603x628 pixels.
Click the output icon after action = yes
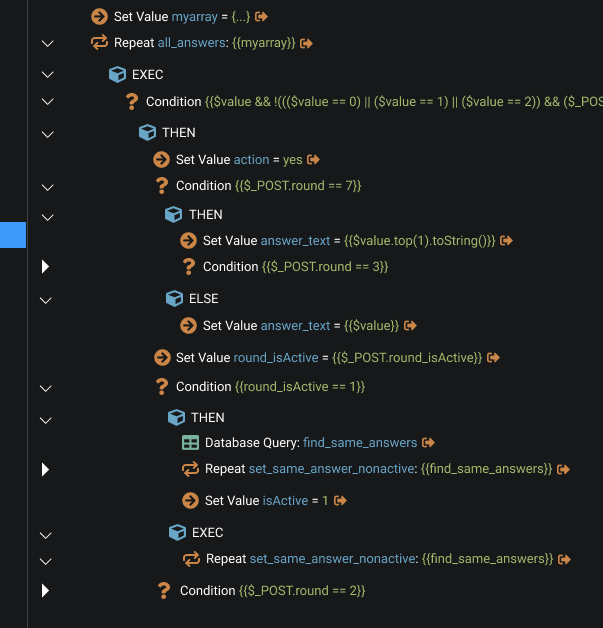coord(313,160)
